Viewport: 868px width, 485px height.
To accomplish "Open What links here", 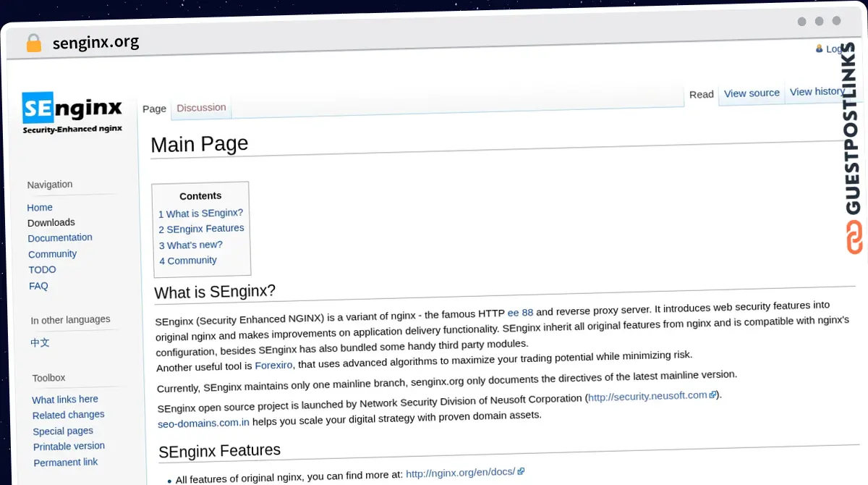I will tap(65, 399).
